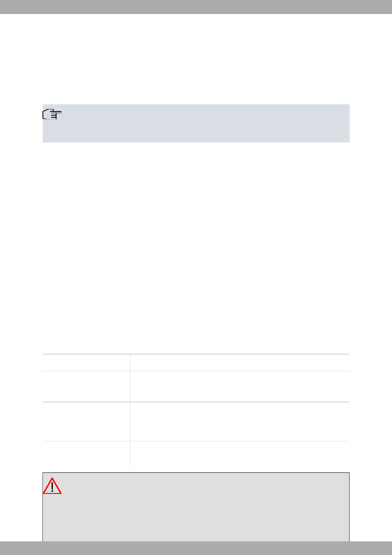This screenshot has width=392, height=555.
Task: Select the last table row's left cell
Action: coord(86,454)
